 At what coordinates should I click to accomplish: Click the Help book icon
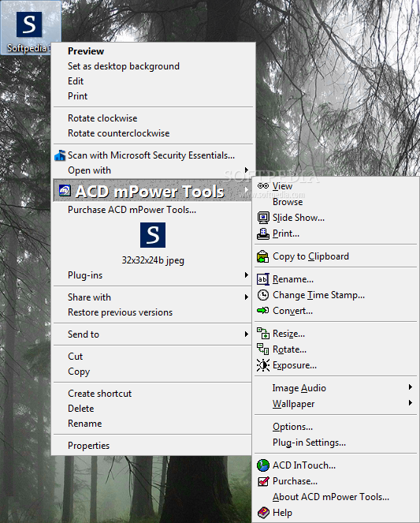point(263,513)
